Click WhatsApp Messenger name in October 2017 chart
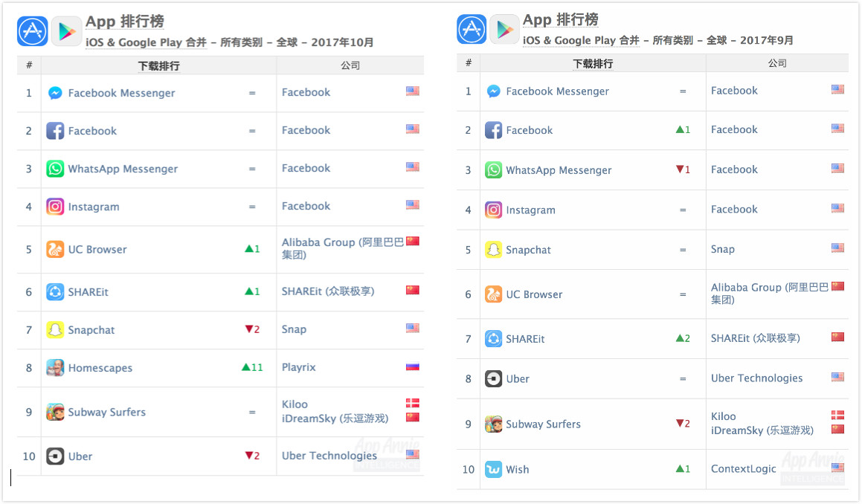This screenshot has height=504, width=862. 123,169
